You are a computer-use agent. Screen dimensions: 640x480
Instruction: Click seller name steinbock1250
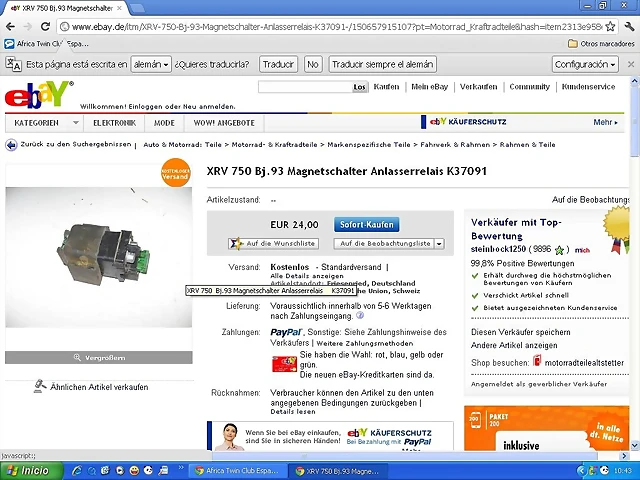[498, 249]
